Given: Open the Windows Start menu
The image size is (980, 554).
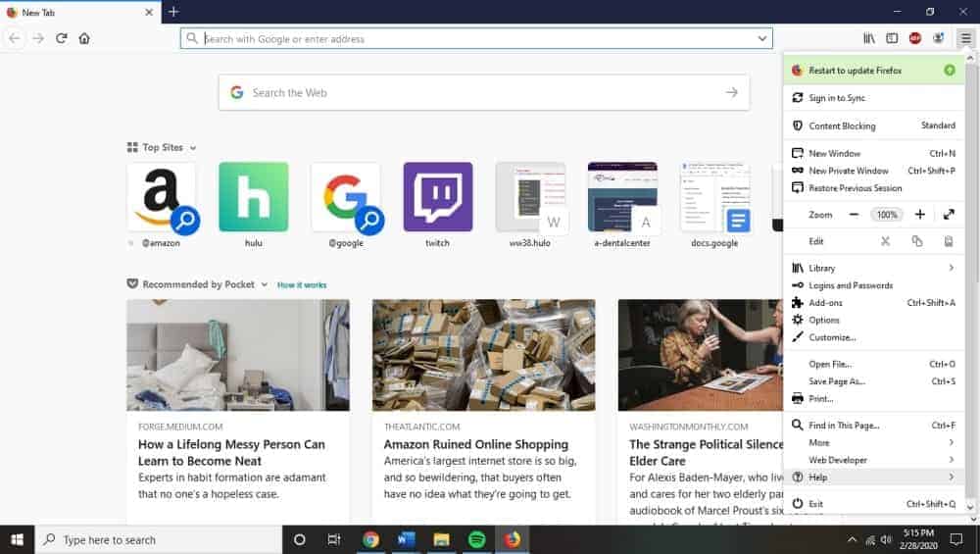Looking at the screenshot, I should click(17, 539).
